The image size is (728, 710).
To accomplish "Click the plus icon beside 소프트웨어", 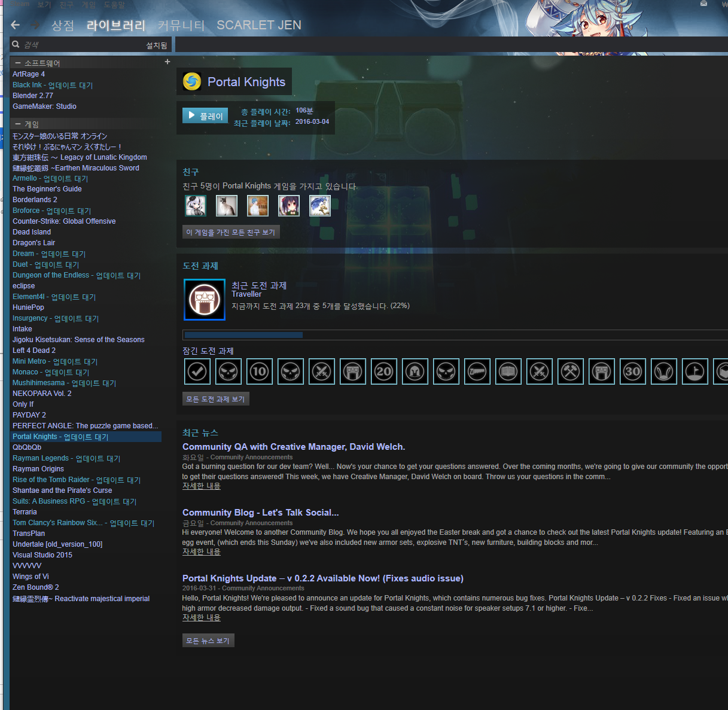I will coord(167,62).
